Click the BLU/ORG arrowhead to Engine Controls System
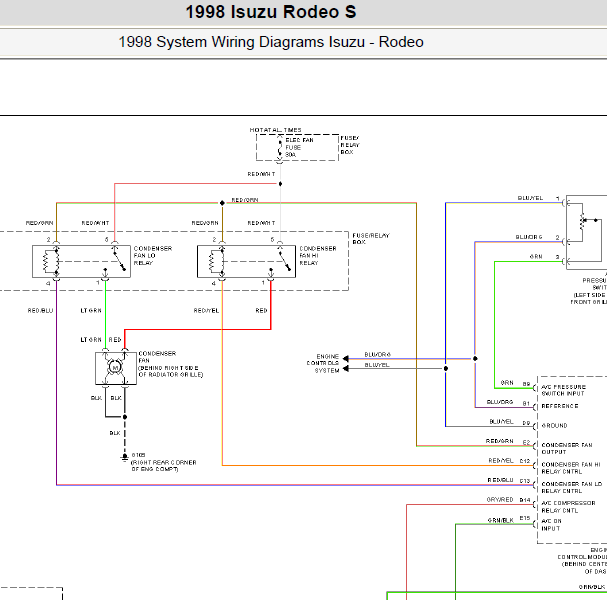Image resolution: width=607 pixels, height=600 pixels. coord(346,359)
